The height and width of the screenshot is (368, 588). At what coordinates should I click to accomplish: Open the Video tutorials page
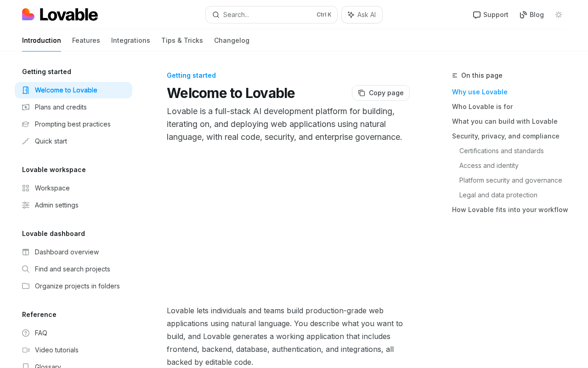[x=57, y=350]
